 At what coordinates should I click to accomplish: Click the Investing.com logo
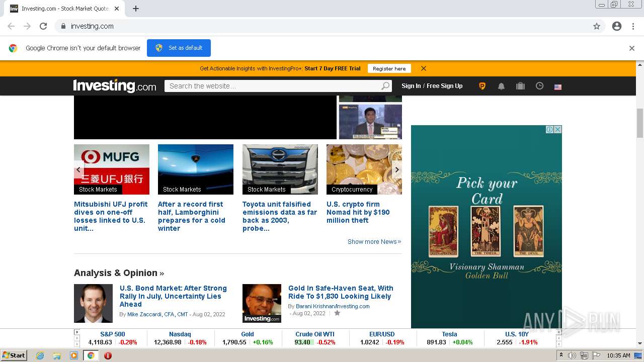[115, 86]
